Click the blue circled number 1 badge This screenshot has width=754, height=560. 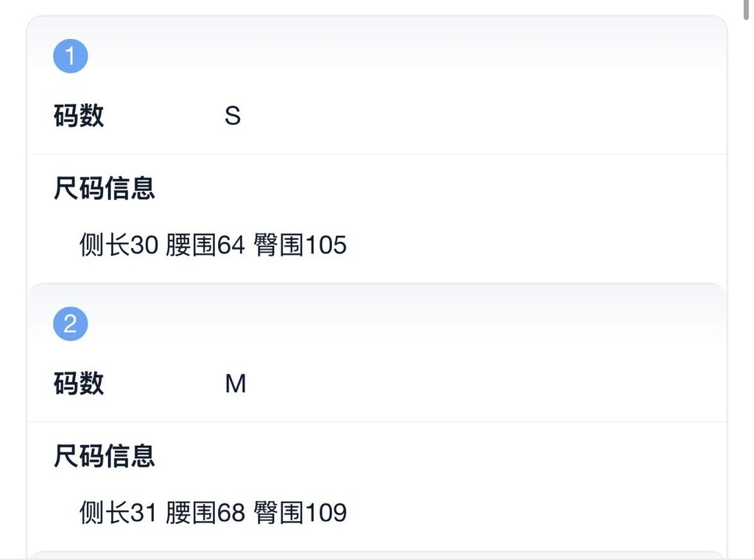pos(70,54)
